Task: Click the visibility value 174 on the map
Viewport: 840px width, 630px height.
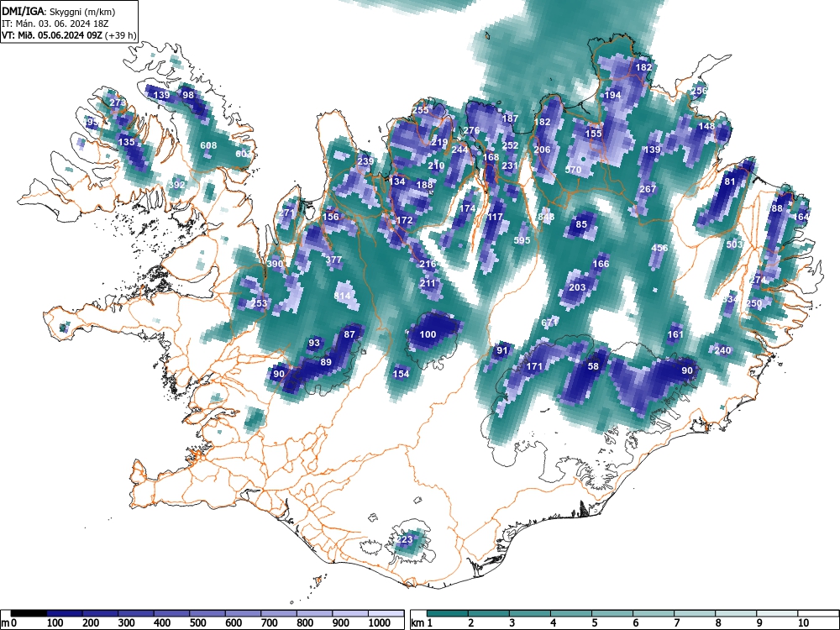Action: (x=468, y=208)
